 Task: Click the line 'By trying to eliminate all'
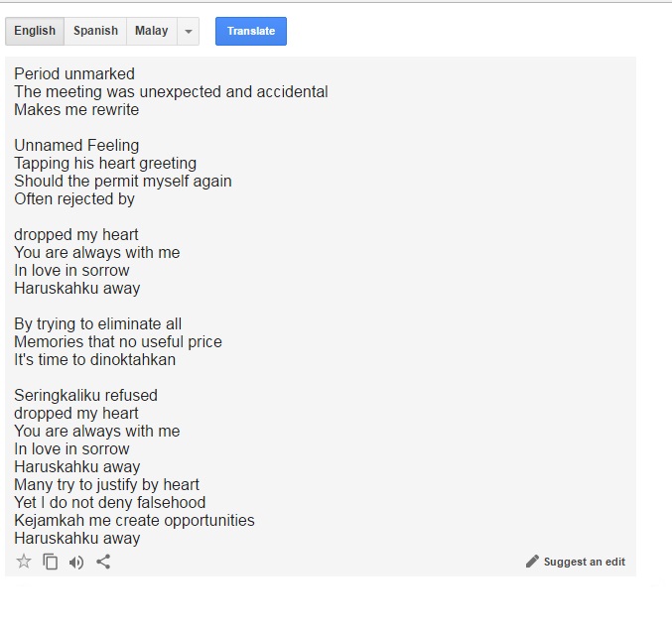coord(97,323)
